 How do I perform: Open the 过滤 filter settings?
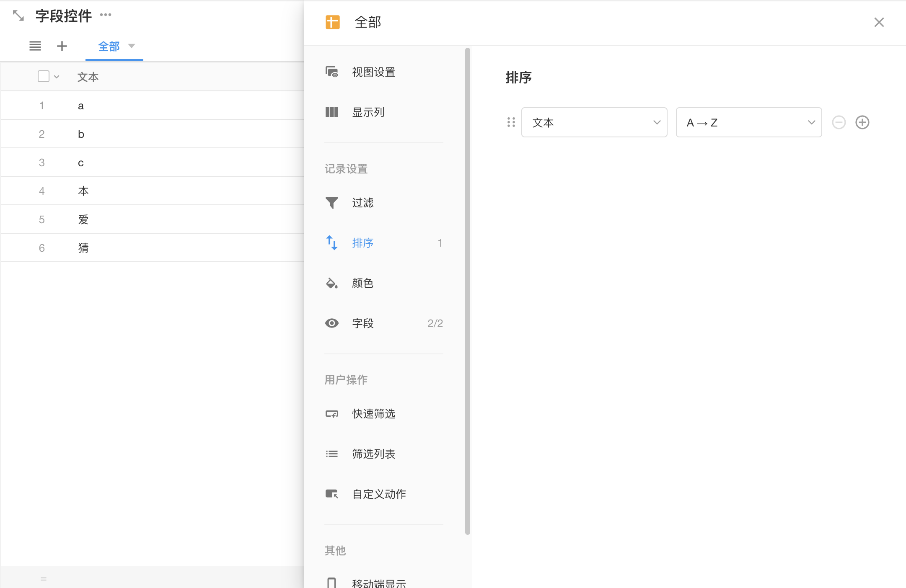click(362, 203)
